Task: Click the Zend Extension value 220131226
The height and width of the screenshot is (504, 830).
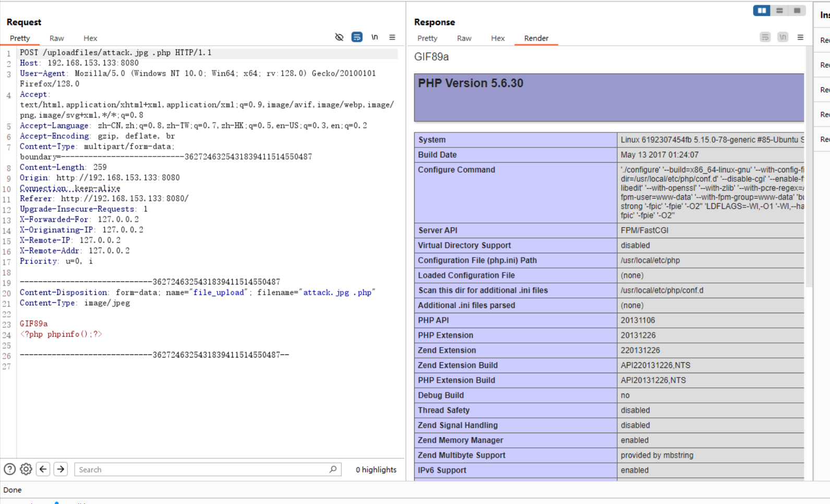Action: (640, 350)
